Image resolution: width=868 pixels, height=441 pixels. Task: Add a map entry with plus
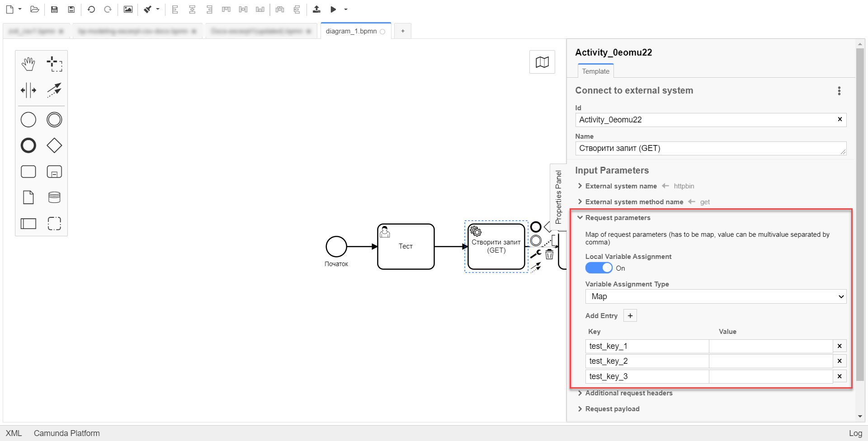(630, 315)
